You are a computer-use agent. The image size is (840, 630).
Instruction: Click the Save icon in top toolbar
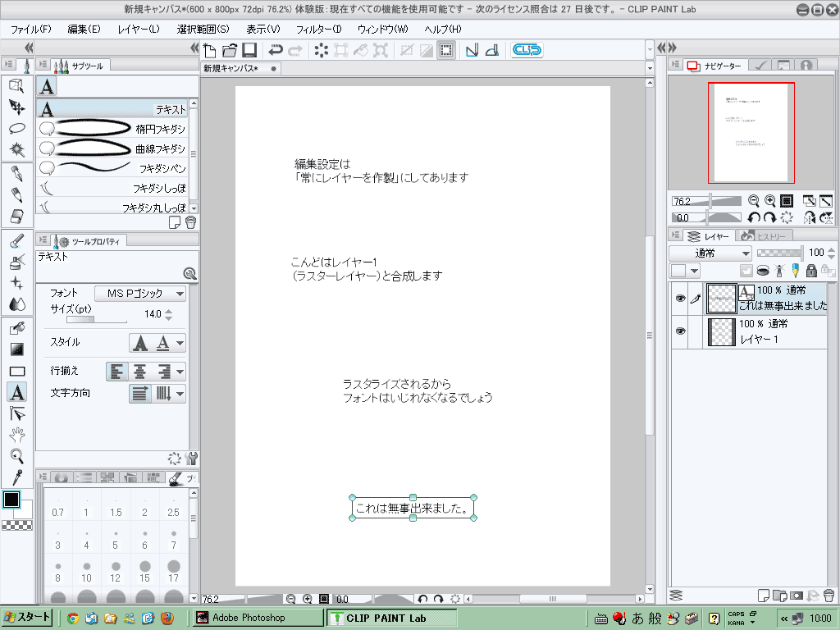249,50
